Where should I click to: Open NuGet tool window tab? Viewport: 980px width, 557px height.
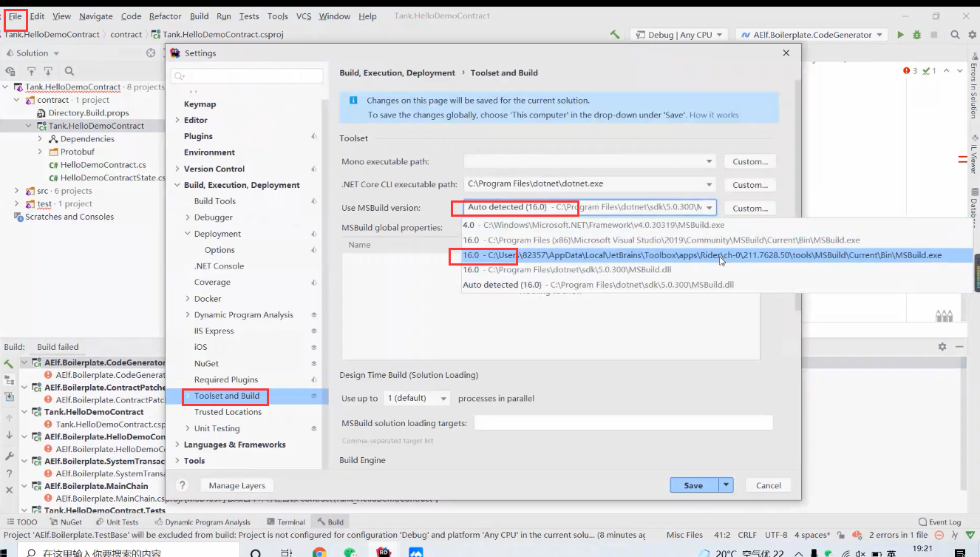[67, 522]
